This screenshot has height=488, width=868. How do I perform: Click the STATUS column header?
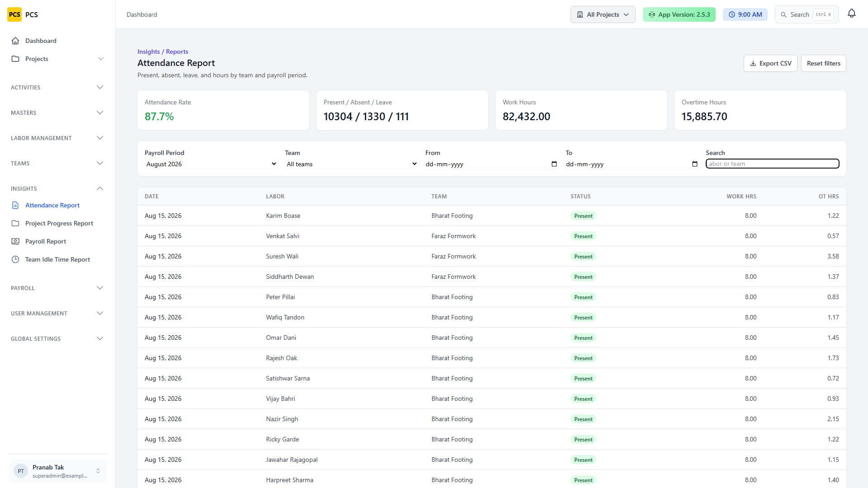coord(580,197)
